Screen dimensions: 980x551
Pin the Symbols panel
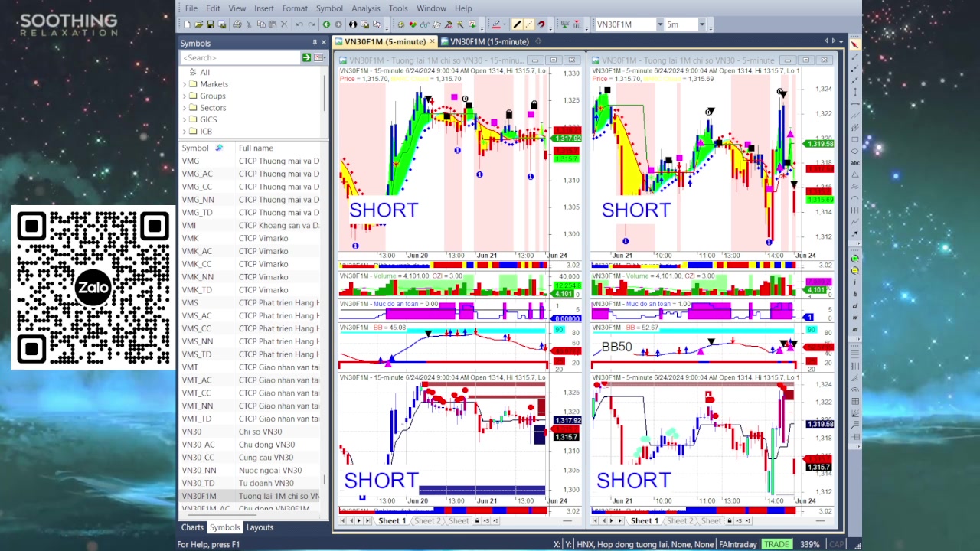pos(314,43)
